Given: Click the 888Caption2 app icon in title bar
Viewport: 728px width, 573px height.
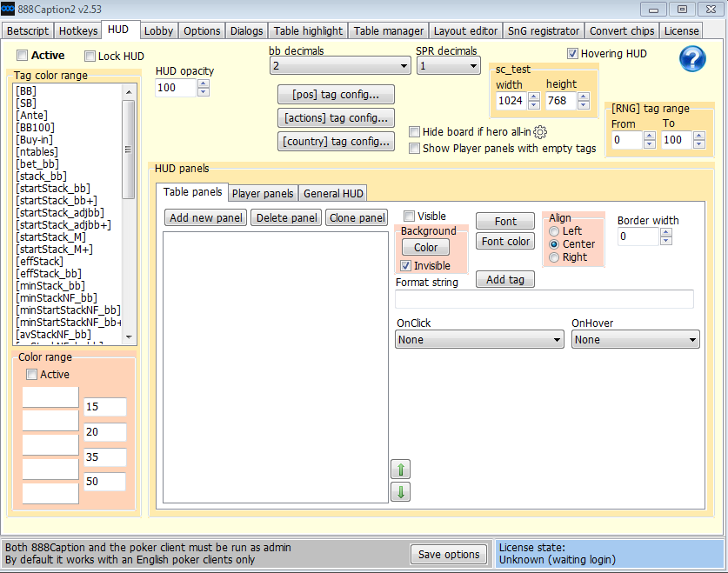Looking at the screenshot, I should (8, 9).
